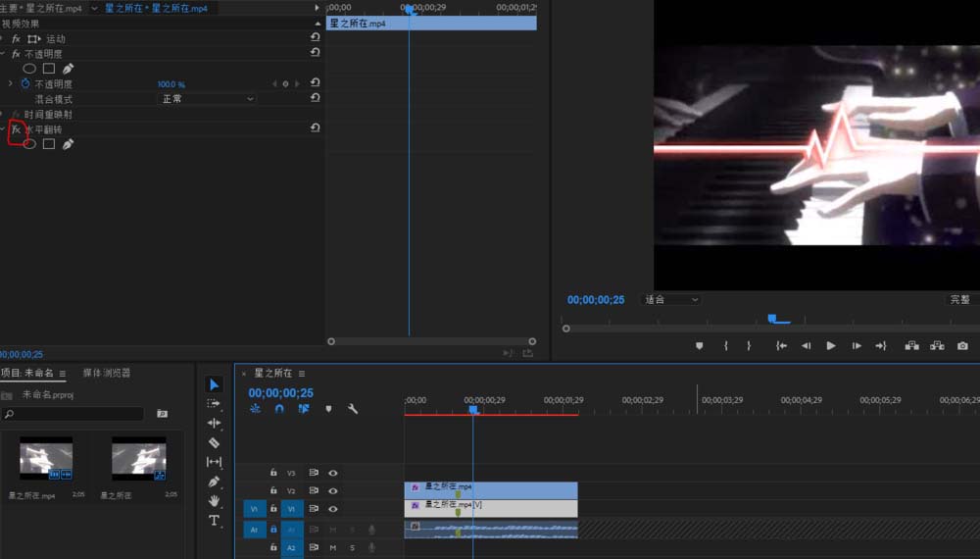Reset the 水平翻转 effect

315,128
